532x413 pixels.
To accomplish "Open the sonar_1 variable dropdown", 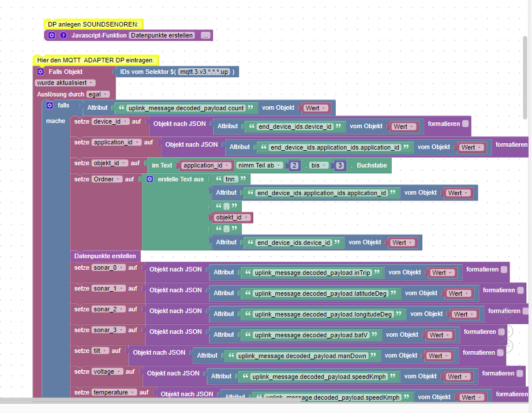I will (x=108, y=288).
